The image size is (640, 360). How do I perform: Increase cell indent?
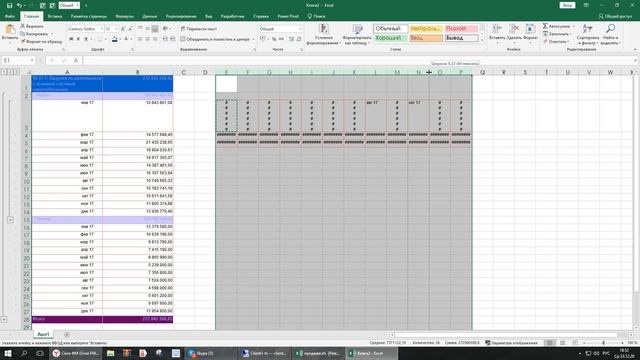pos(172,39)
